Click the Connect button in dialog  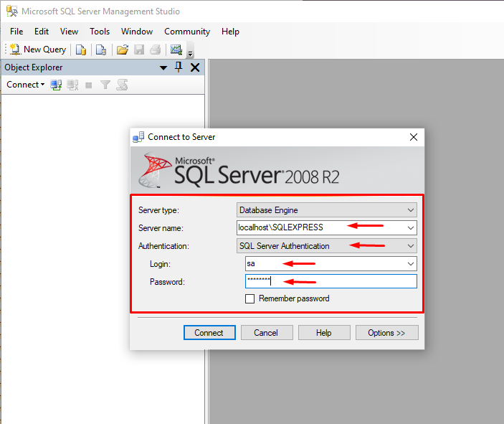[x=209, y=332]
